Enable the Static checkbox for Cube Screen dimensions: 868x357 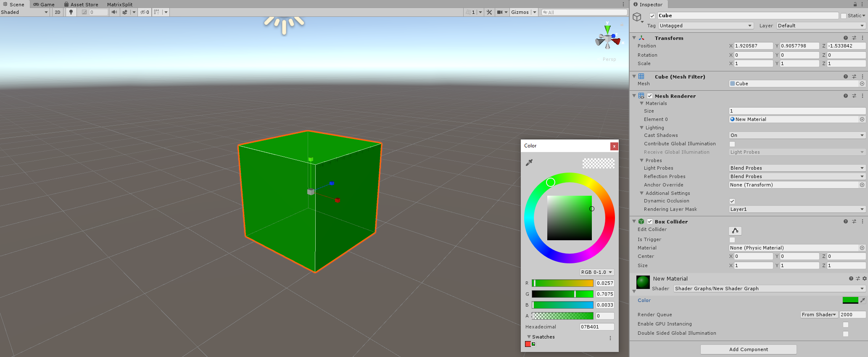(x=843, y=16)
